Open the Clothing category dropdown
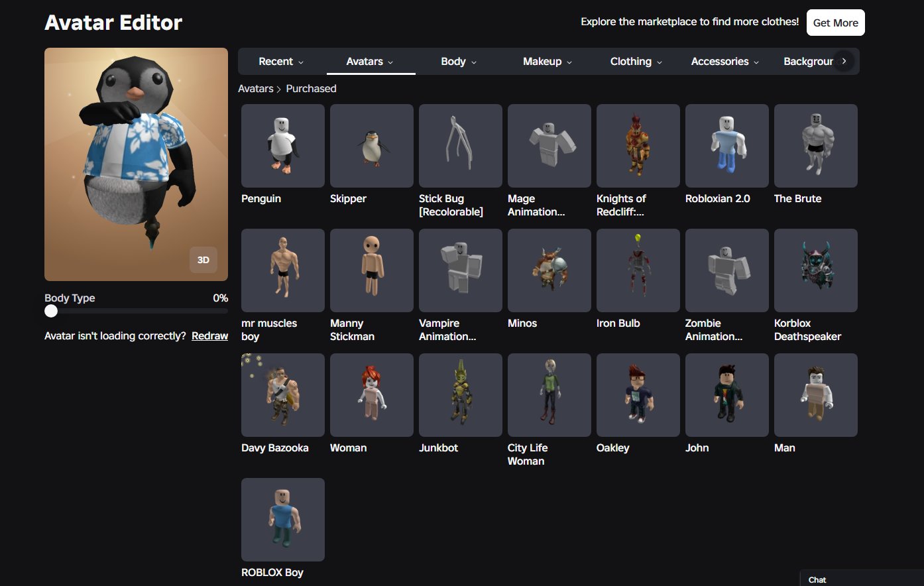This screenshot has width=924, height=586. [636, 62]
